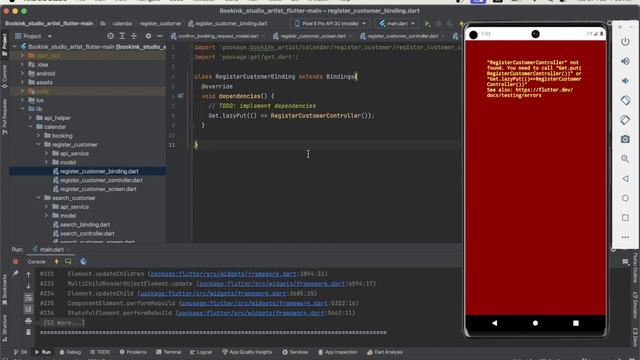The image size is (640, 360).
Task: Collapse register_customer folder
Action: [x=38, y=144]
